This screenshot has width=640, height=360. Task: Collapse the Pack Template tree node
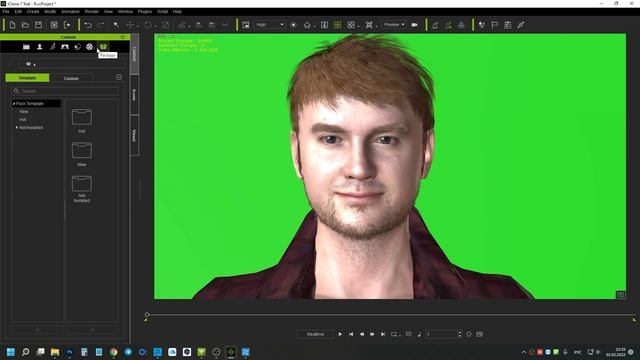pos(13,104)
